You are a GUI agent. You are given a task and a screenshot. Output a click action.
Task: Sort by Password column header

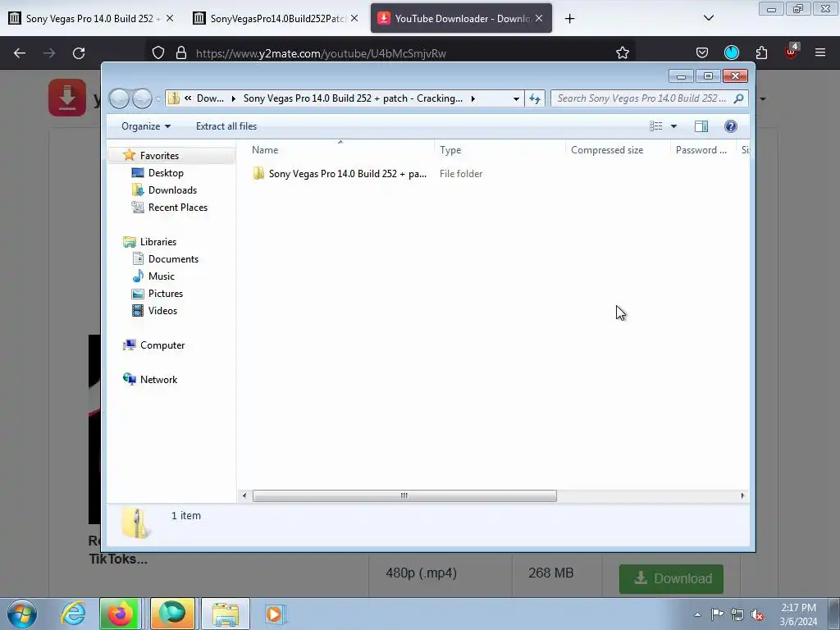(x=703, y=150)
